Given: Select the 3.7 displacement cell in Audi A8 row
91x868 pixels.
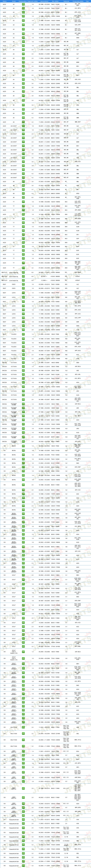Looking at the screenshot, I should [x=33, y=189].
